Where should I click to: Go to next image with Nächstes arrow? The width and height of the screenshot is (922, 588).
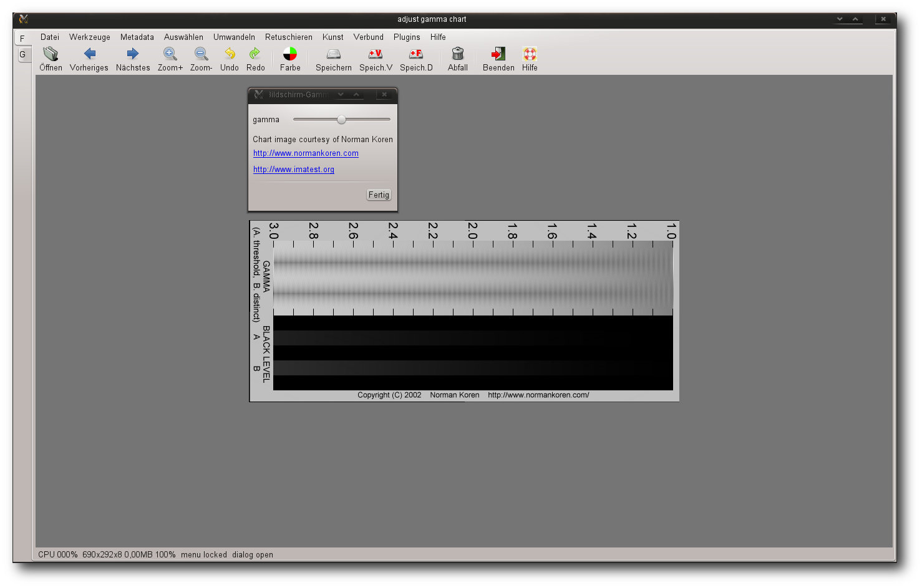[133, 54]
